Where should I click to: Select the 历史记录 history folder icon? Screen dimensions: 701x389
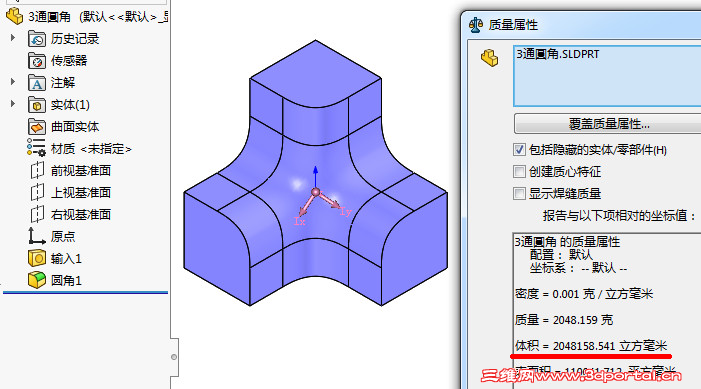click(x=37, y=39)
